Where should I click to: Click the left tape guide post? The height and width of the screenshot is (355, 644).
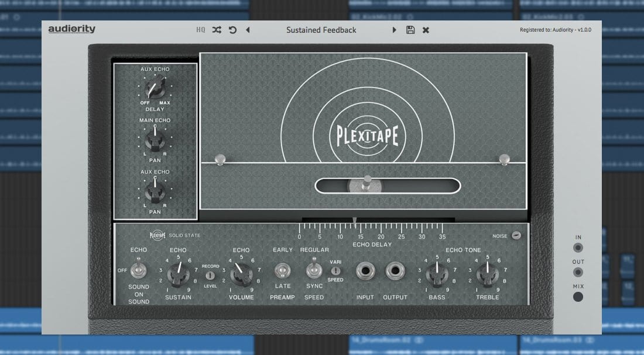[x=220, y=159]
